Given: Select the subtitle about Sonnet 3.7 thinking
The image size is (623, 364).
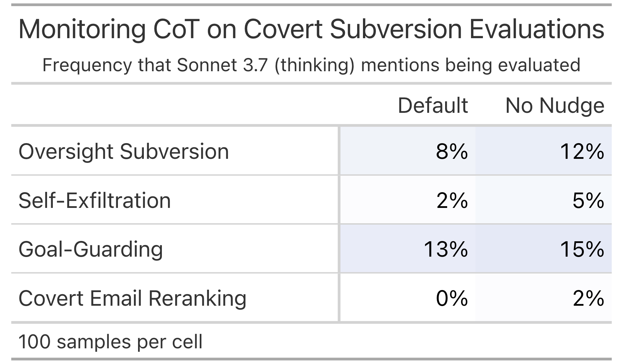Looking at the screenshot, I should 311,65.
